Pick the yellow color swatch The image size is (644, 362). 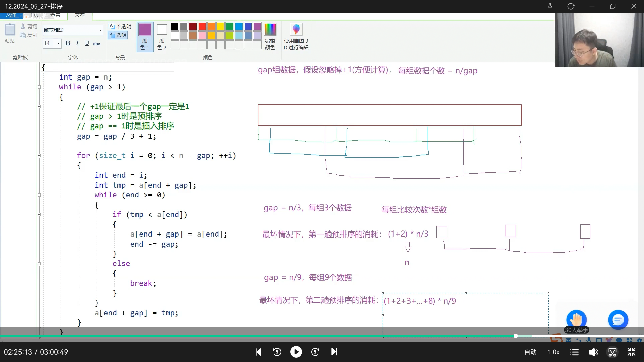click(x=220, y=27)
